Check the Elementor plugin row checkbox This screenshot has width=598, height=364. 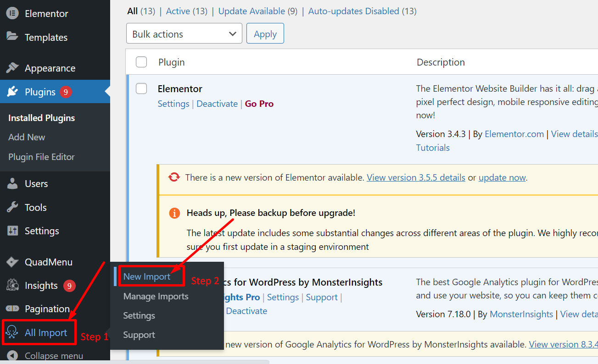pyautogui.click(x=141, y=88)
